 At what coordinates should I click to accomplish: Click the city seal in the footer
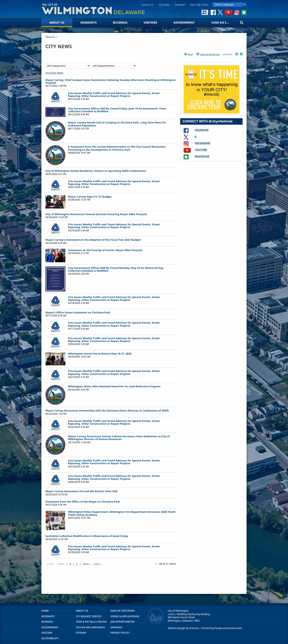pyautogui.click(x=156, y=616)
